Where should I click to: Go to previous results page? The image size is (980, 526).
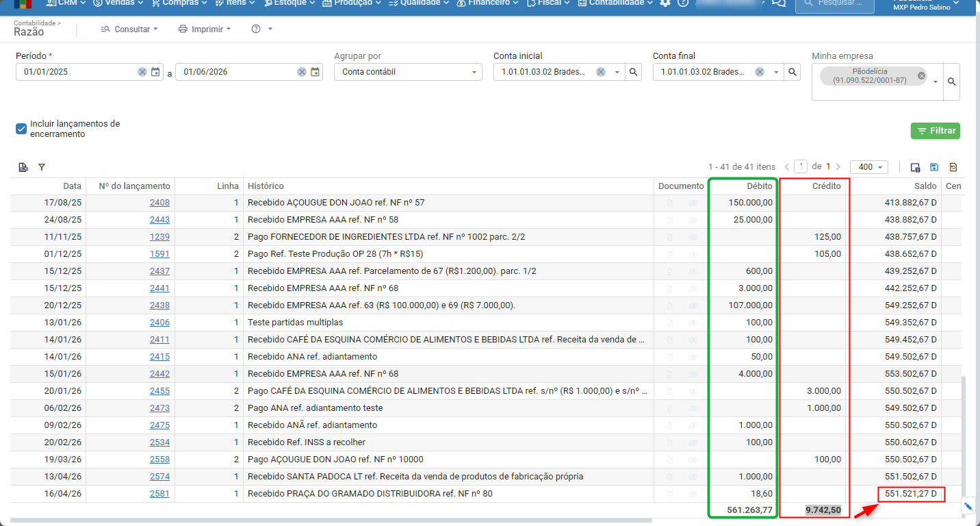click(x=786, y=166)
